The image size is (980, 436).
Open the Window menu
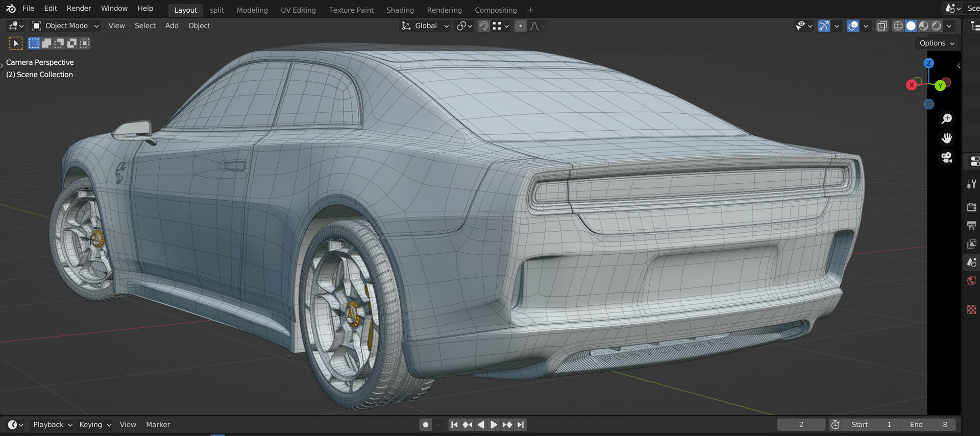(x=114, y=8)
